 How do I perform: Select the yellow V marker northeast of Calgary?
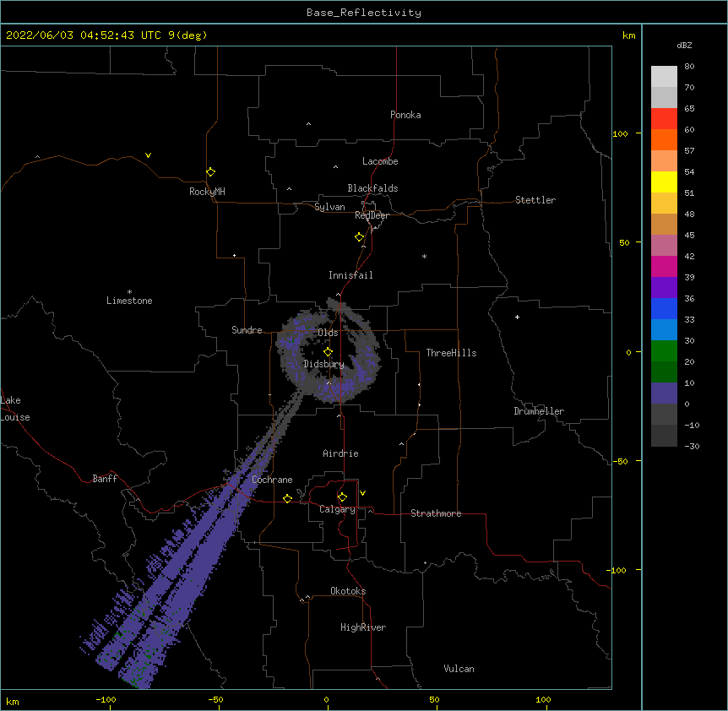click(x=362, y=493)
